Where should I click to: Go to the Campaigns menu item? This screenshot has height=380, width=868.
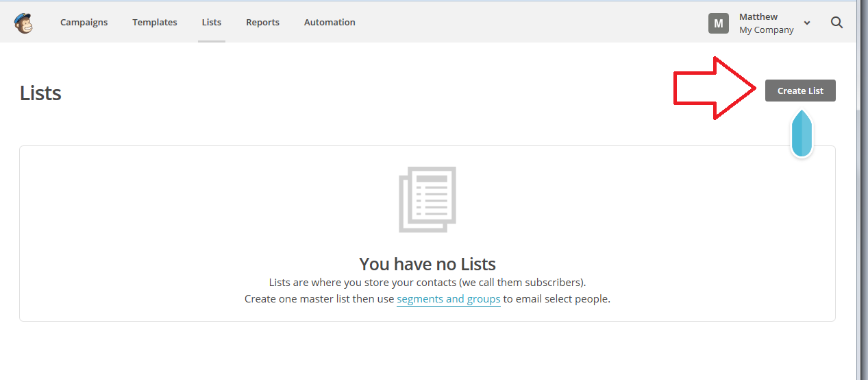[x=84, y=23]
